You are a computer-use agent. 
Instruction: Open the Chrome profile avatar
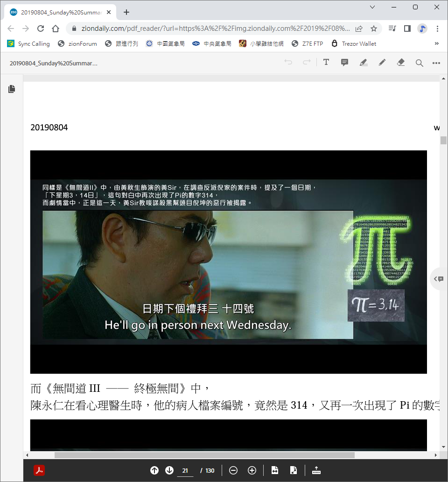[422, 28]
